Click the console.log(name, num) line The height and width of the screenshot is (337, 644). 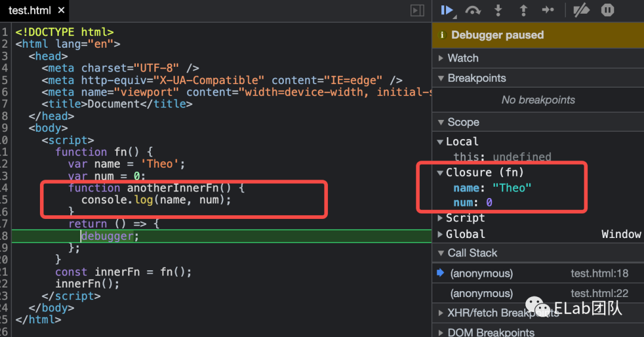156,200
